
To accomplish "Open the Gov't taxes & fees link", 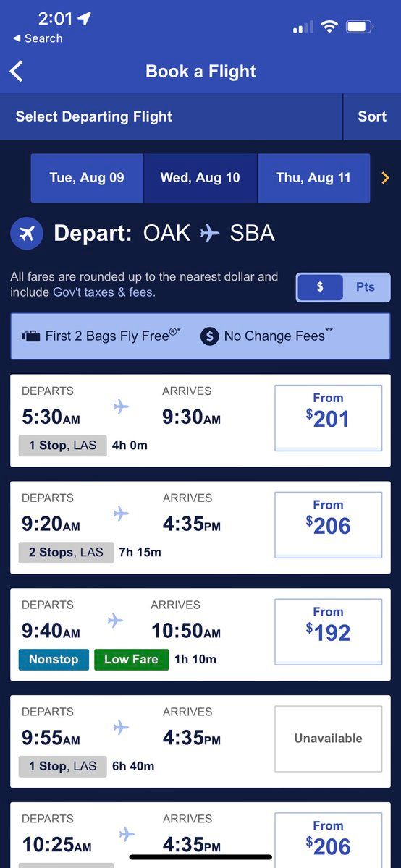I will point(104,292).
